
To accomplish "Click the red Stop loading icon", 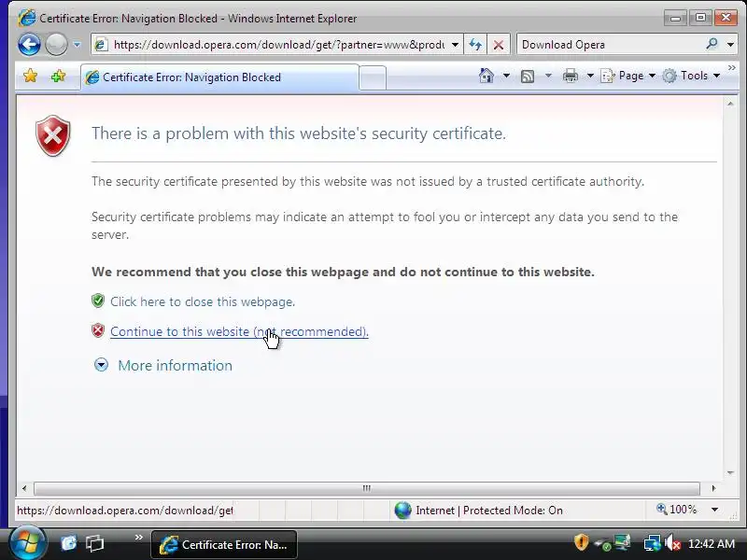I will pos(499,45).
